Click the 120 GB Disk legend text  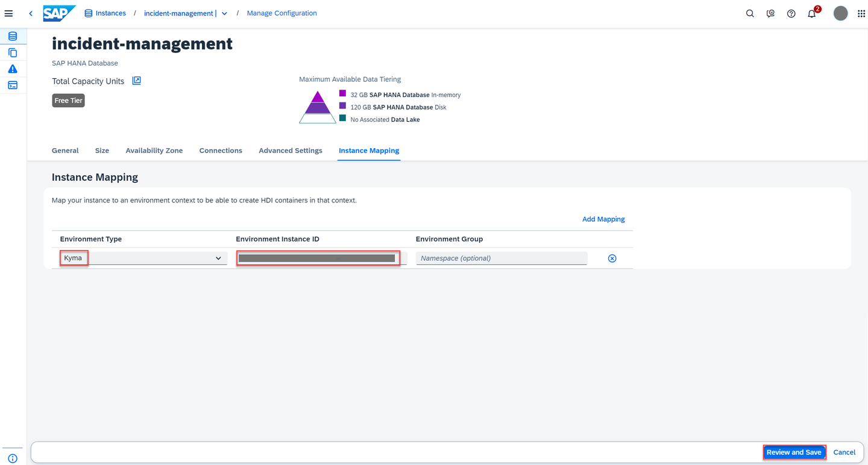coord(398,107)
